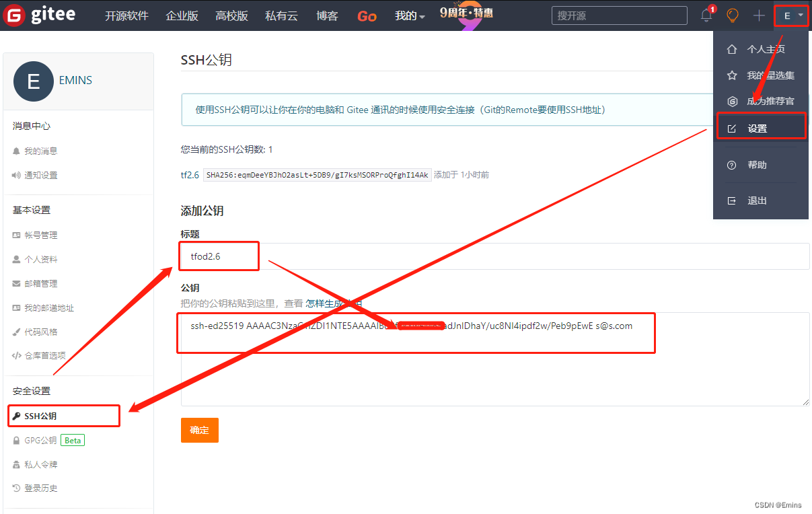The width and height of the screenshot is (812, 514).
Task: Click the Gitee logo
Action: [x=40, y=15]
